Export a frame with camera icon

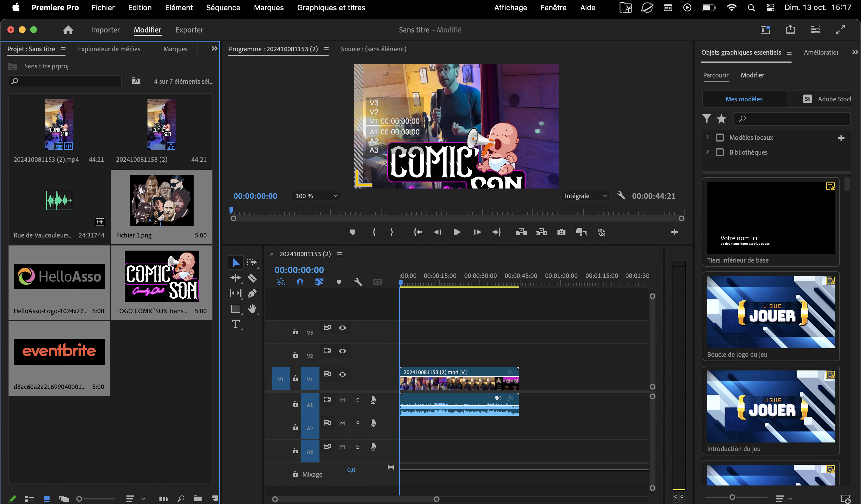click(x=561, y=232)
